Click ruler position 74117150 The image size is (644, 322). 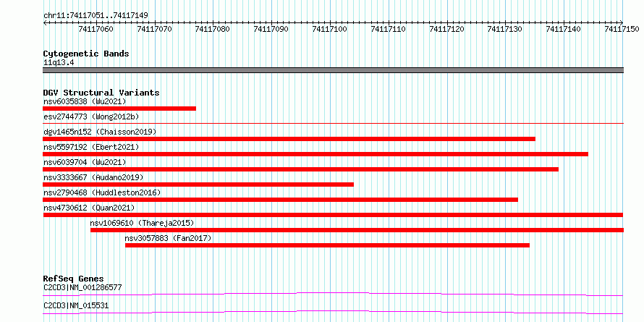pyautogui.click(x=622, y=29)
